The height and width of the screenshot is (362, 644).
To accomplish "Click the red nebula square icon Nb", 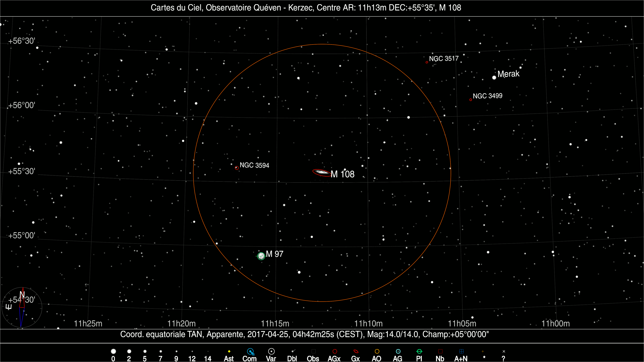I will tap(440, 351).
